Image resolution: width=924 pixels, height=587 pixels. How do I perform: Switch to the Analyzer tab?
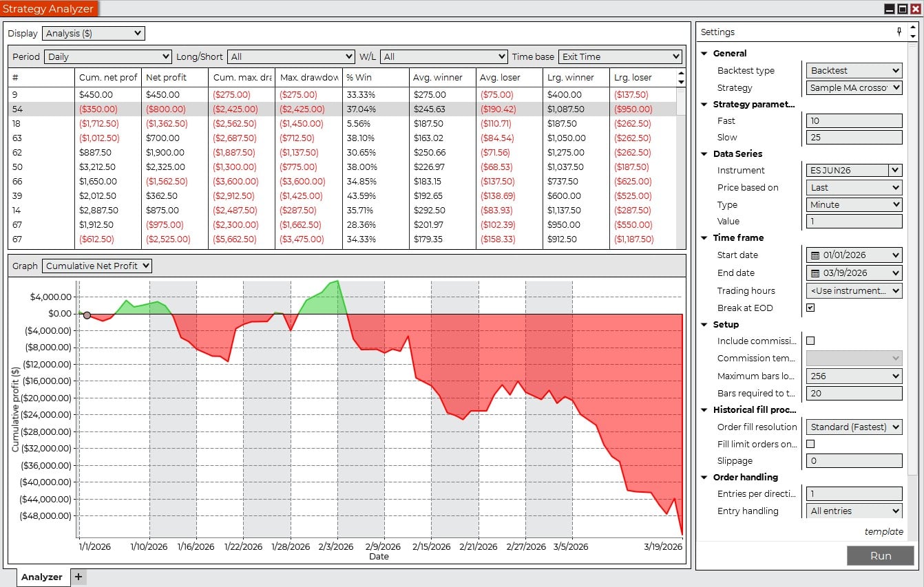pyautogui.click(x=41, y=577)
